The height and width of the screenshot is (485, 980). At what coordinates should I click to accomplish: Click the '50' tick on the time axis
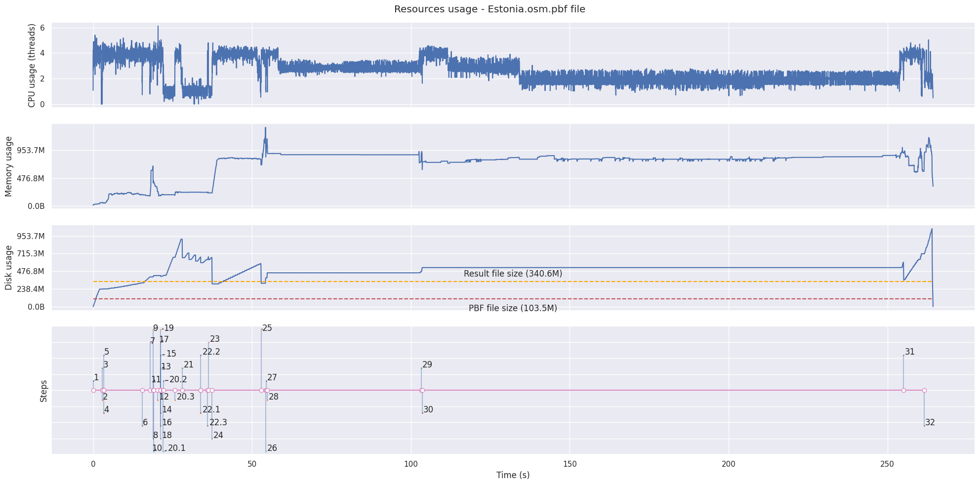[252, 464]
